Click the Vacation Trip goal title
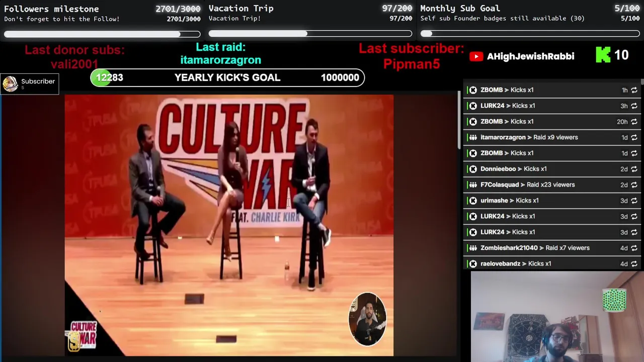The image size is (644, 362). pyautogui.click(x=241, y=8)
